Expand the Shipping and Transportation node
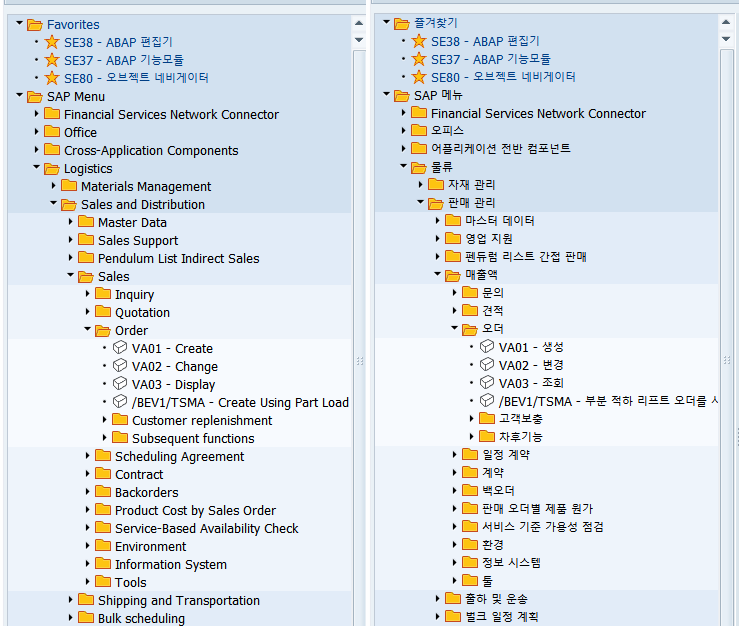Screen dimensions: 739x626 (x=70, y=600)
